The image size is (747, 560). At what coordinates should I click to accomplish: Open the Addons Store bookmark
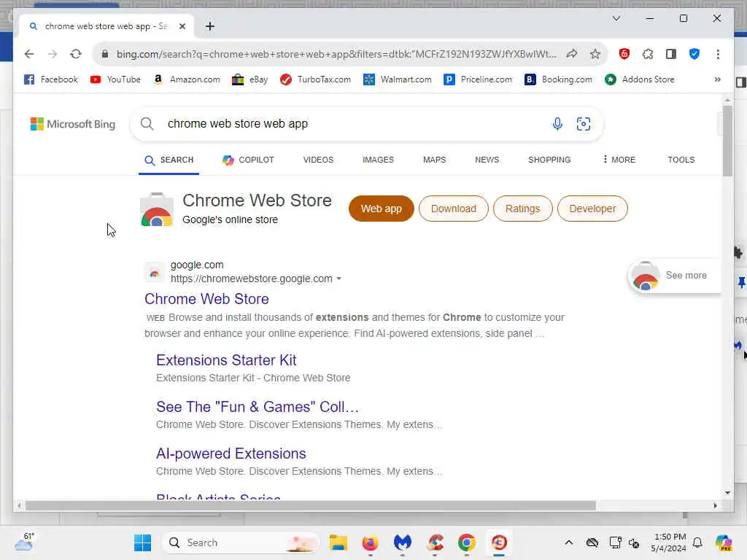[640, 79]
